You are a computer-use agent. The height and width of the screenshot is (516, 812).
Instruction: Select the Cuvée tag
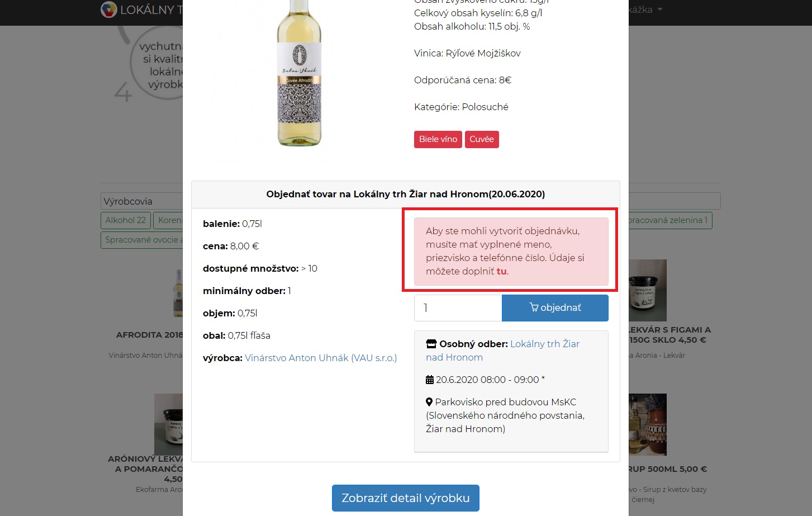point(481,139)
